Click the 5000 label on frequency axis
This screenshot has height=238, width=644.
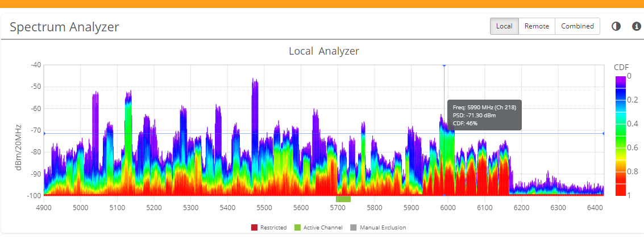coord(80,207)
